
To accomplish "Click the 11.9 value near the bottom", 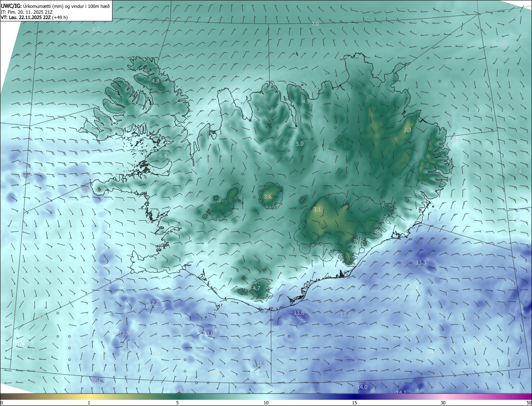I will tap(261, 364).
